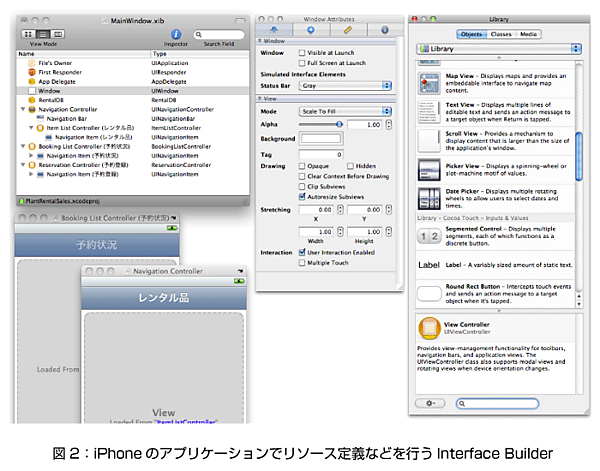Switch to the Classes tab in Library
The height and width of the screenshot is (471, 600).
pos(502,34)
